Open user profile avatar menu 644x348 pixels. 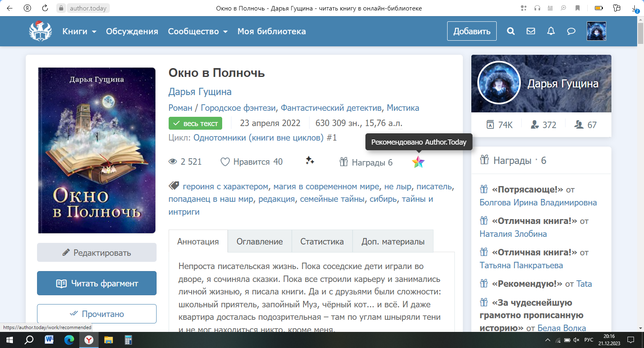coord(596,31)
